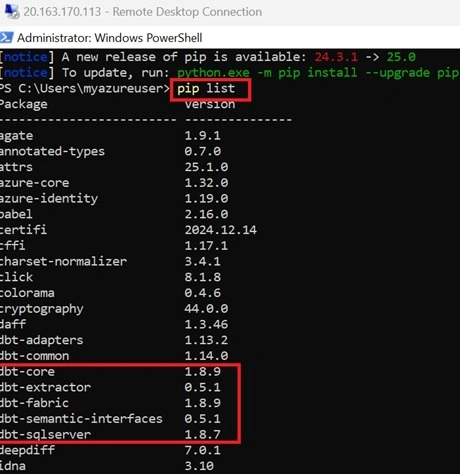The width and height of the screenshot is (460, 474).
Task: Click the Remote Desktop Connection title text
Action: click(x=142, y=12)
